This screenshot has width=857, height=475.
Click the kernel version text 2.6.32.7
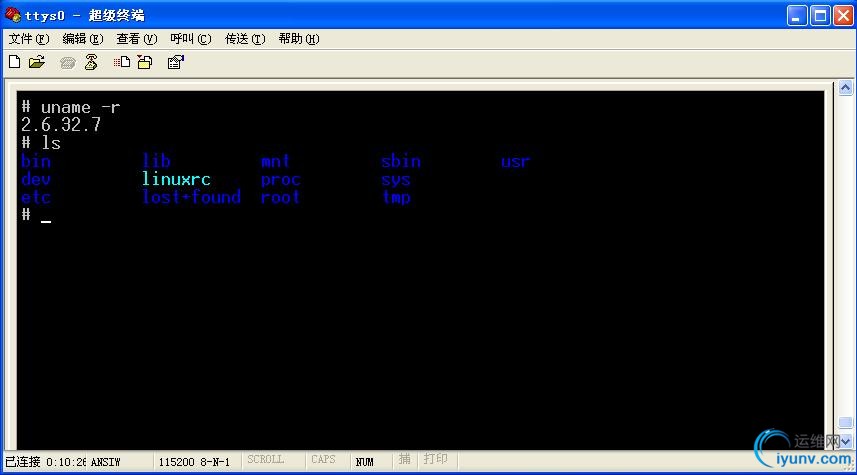61,125
